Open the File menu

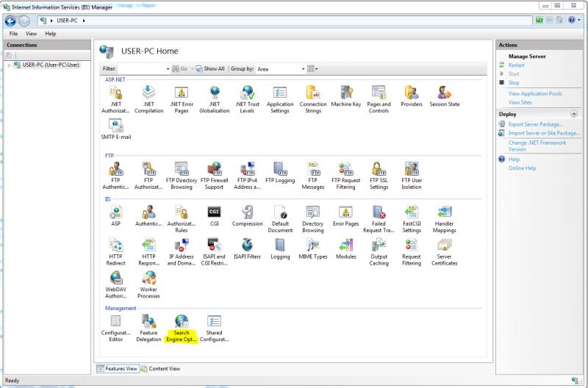tap(13, 33)
